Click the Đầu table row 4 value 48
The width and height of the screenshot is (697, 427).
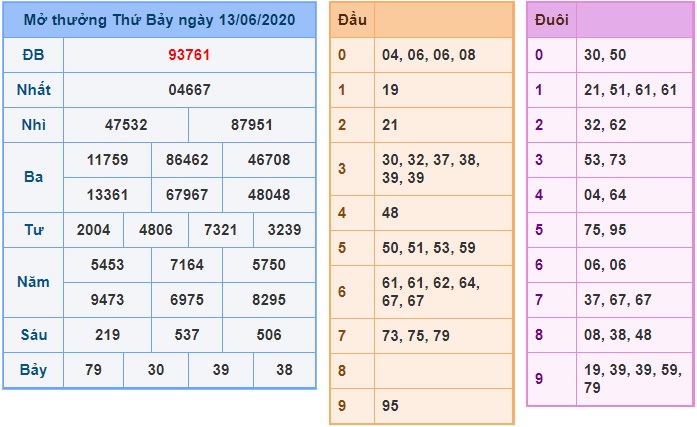[x=390, y=213]
